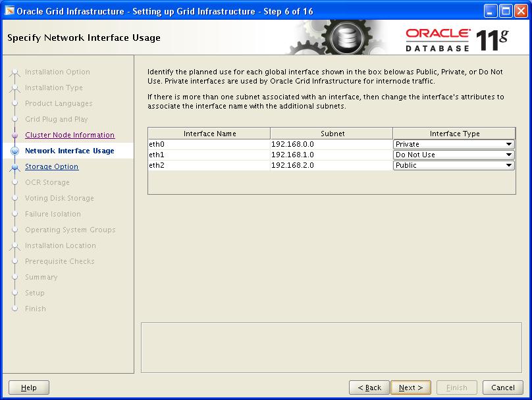Click the Storage Option step node icon

click(14, 167)
